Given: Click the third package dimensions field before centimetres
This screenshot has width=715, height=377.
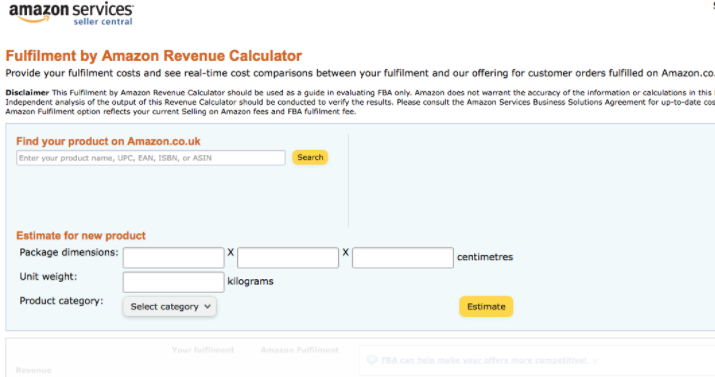Looking at the screenshot, I should pyautogui.click(x=403, y=258).
